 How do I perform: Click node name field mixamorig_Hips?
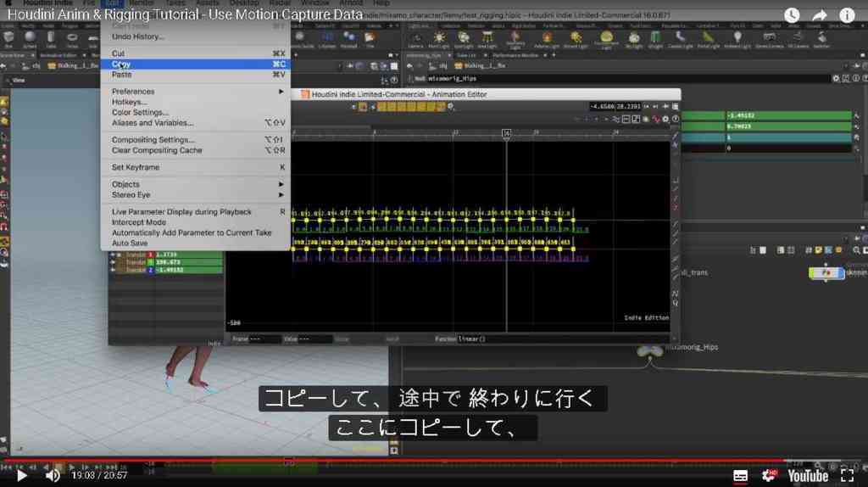[x=628, y=79]
